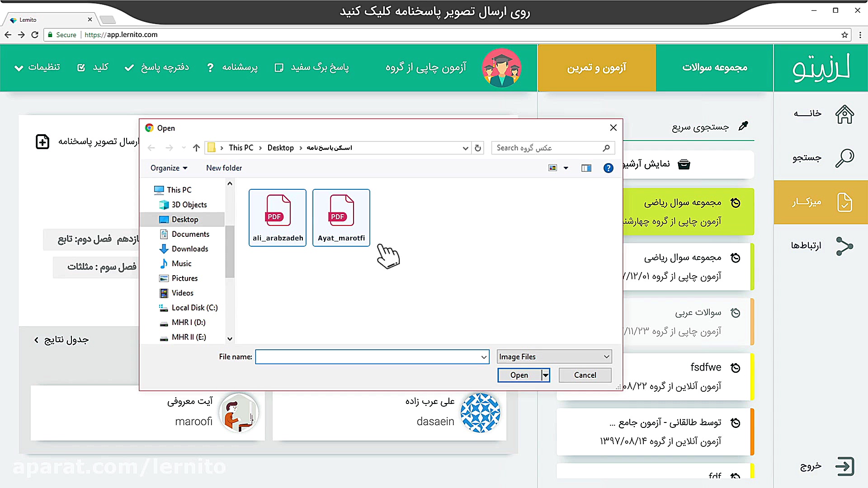
Task: Open the Image Files file type dropdown
Action: 553,357
